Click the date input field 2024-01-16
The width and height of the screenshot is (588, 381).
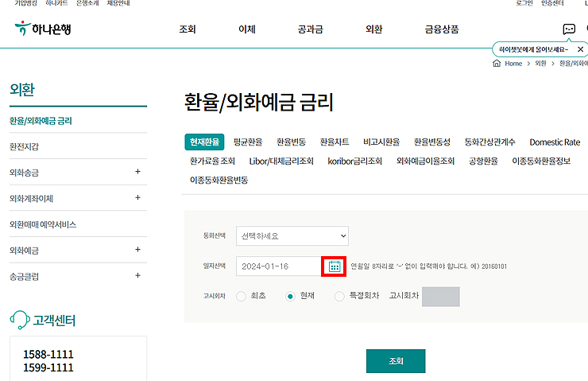point(279,266)
